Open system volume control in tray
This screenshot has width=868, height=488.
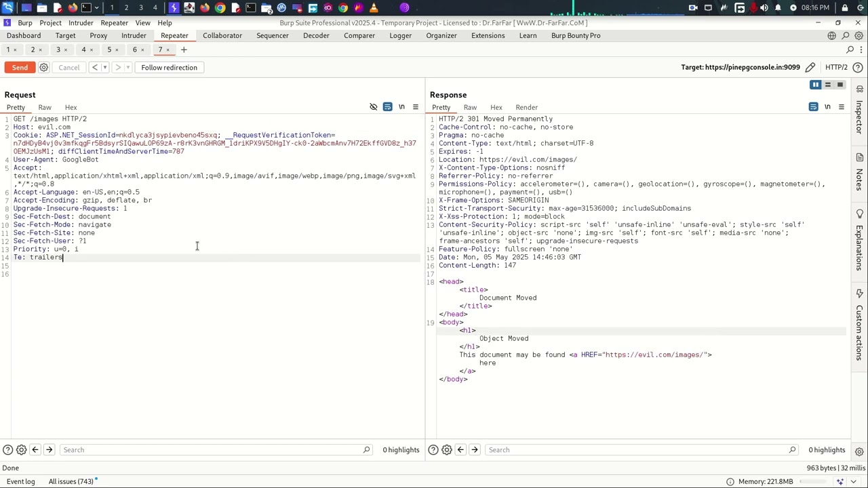764,8
